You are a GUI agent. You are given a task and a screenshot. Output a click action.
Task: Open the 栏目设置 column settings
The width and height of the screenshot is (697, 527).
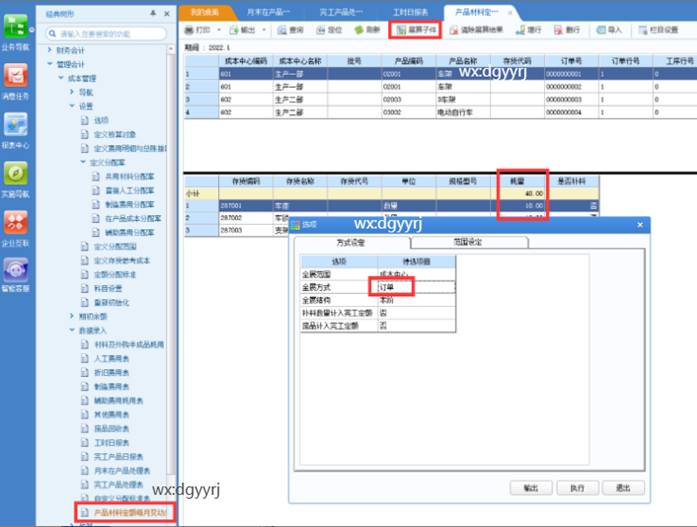click(659, 31)
